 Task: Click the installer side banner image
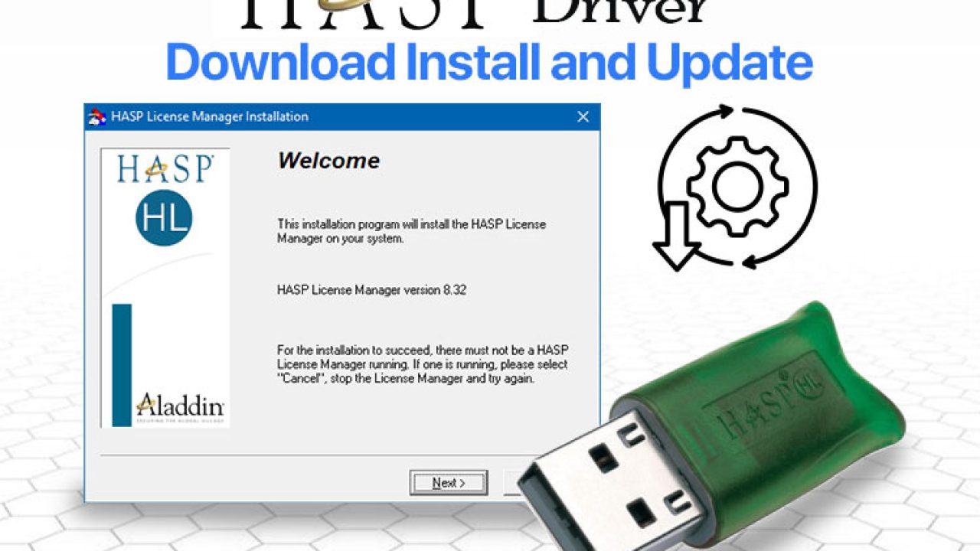point(165,288)
